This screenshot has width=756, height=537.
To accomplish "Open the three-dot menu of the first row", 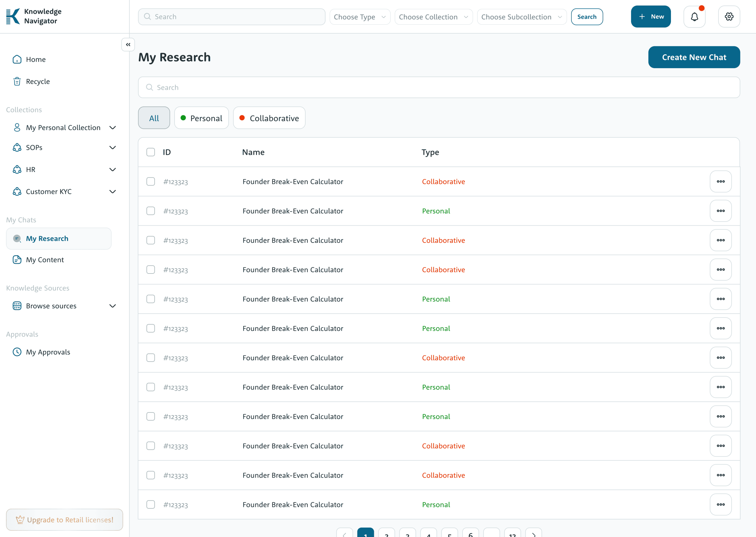I will (720, 181).
